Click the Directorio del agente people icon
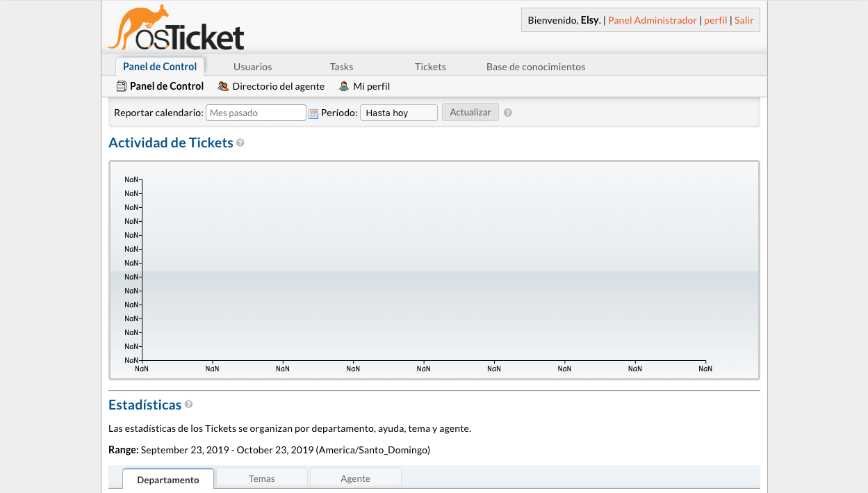Screen dimensions: 868x493 pyautogui.click(x=223, y=87)
